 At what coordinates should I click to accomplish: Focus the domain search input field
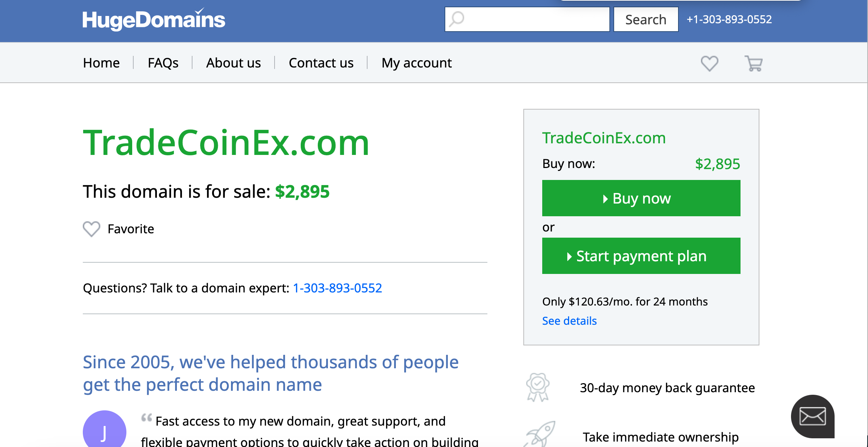[536, 19]
